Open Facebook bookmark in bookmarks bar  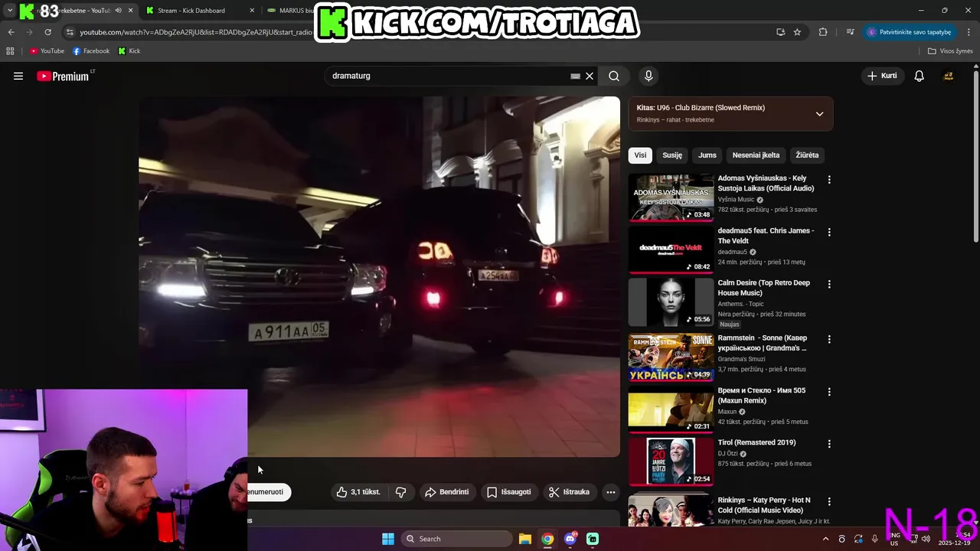(x=91, y=51)
